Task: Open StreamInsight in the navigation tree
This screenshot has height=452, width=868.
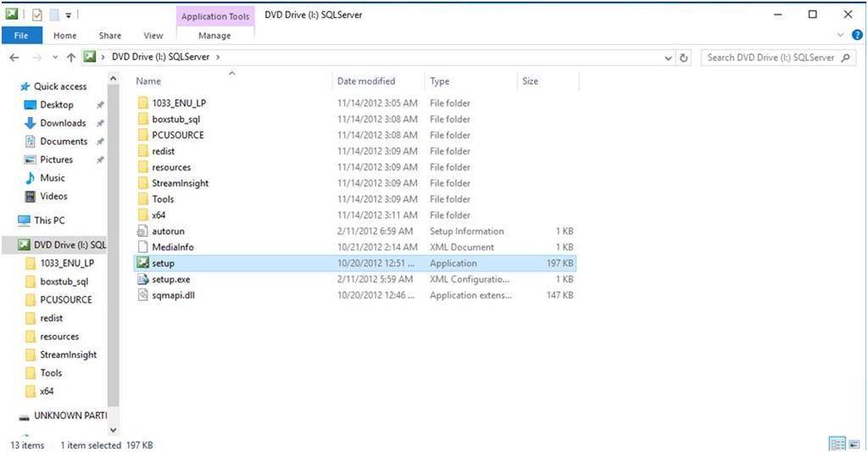Action: [68, 354]
